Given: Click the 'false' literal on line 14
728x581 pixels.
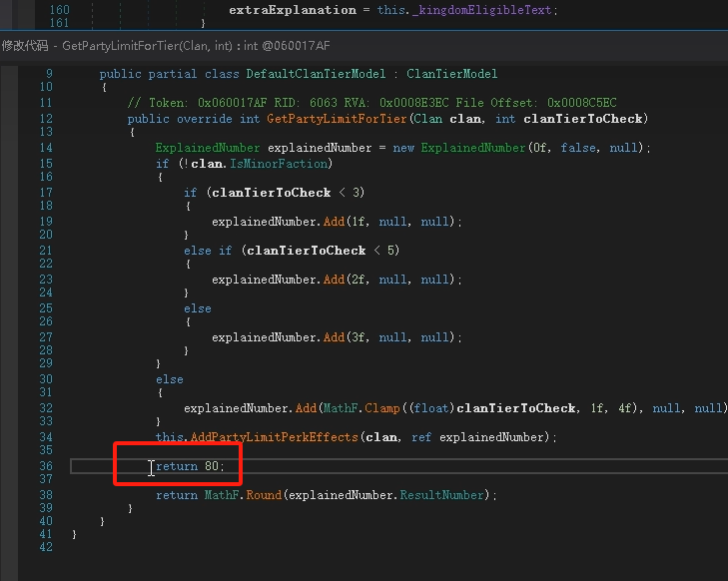Looking at the screenshot, I should pos(578,148).
